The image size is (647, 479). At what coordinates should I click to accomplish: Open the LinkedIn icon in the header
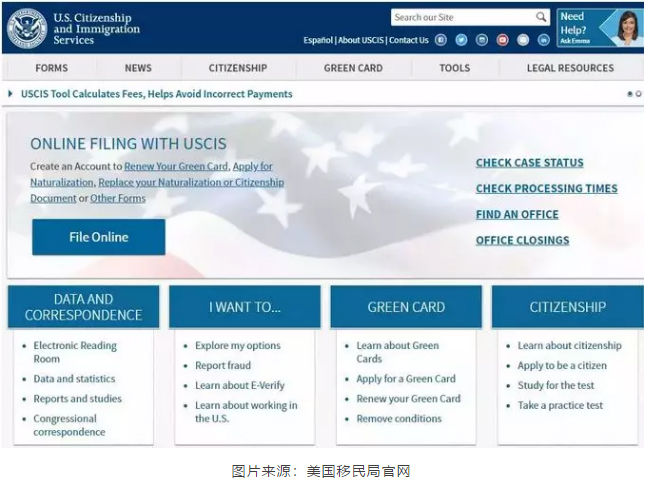544,40
